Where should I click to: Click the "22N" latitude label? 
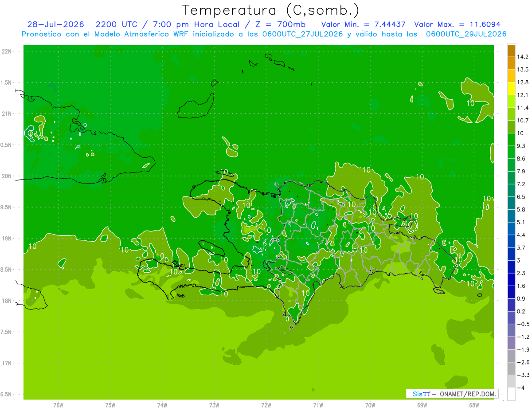coord(8,51)
